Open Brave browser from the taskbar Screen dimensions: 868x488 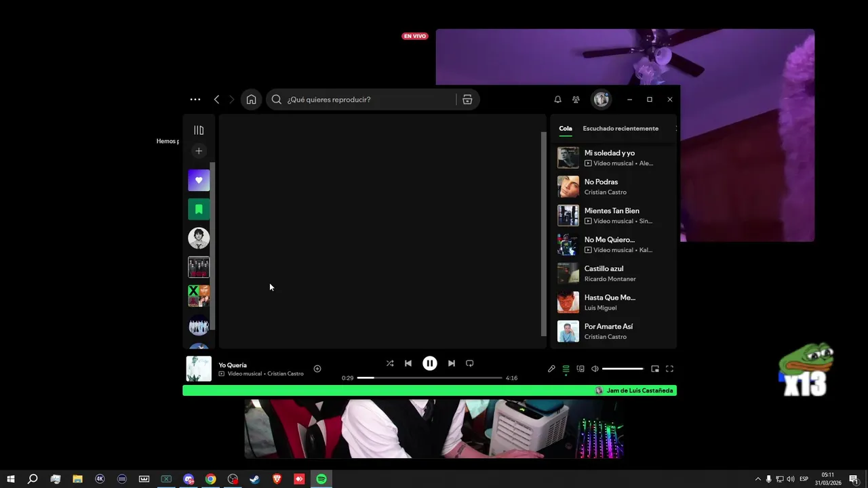coord(277,479)
